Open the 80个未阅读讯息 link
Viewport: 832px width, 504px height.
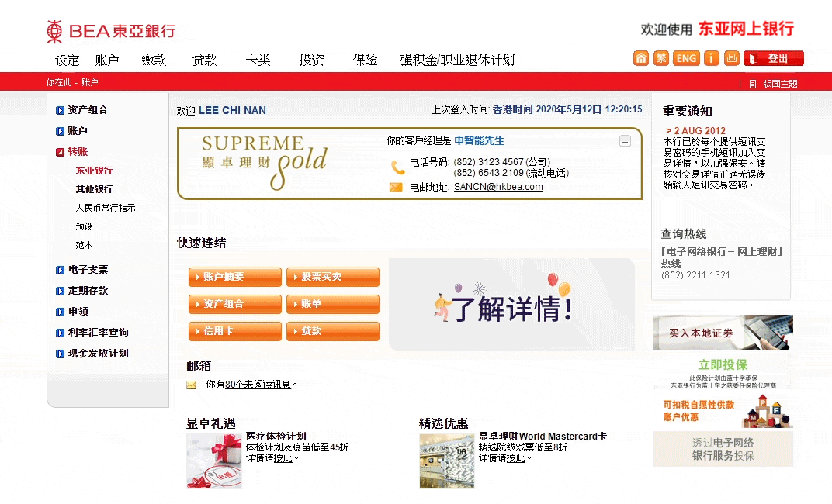coord(258,385)
